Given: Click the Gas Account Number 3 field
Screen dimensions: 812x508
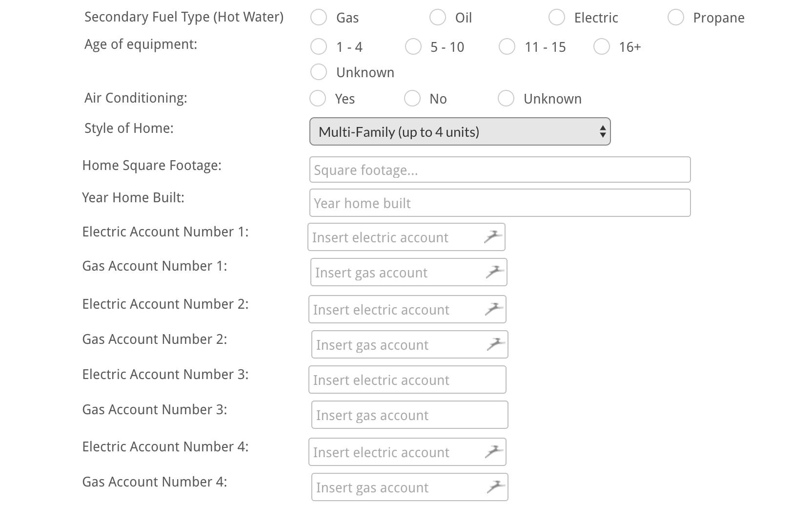Looking at the screenshot, I should [x=409, y=415].
